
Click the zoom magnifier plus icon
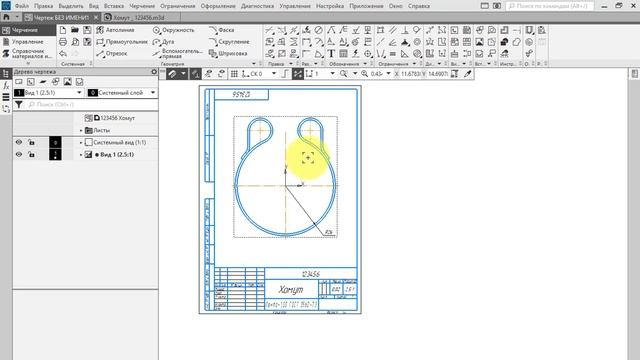pos(364,74)
